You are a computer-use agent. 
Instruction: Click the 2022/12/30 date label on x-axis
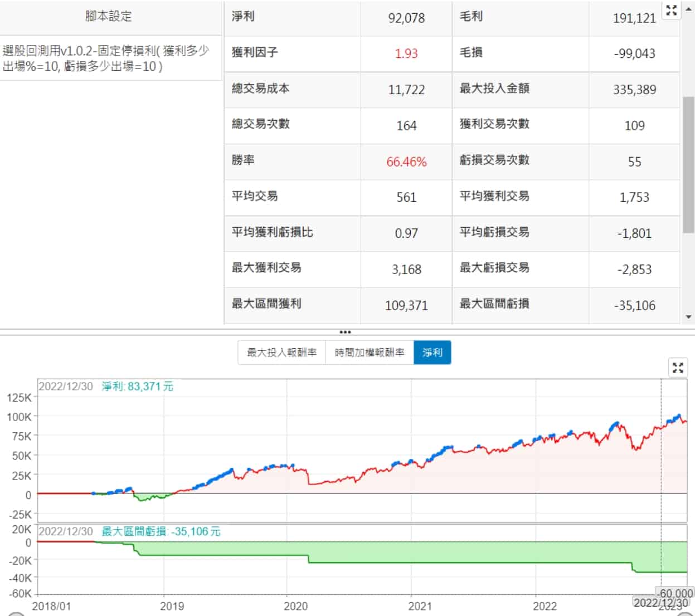point(660,603)
